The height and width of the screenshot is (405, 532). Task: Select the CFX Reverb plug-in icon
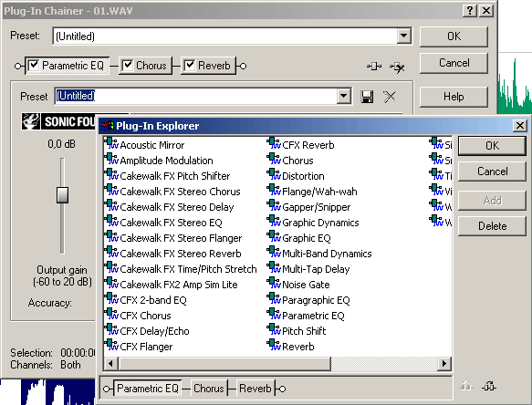click(x=274, y=143)
